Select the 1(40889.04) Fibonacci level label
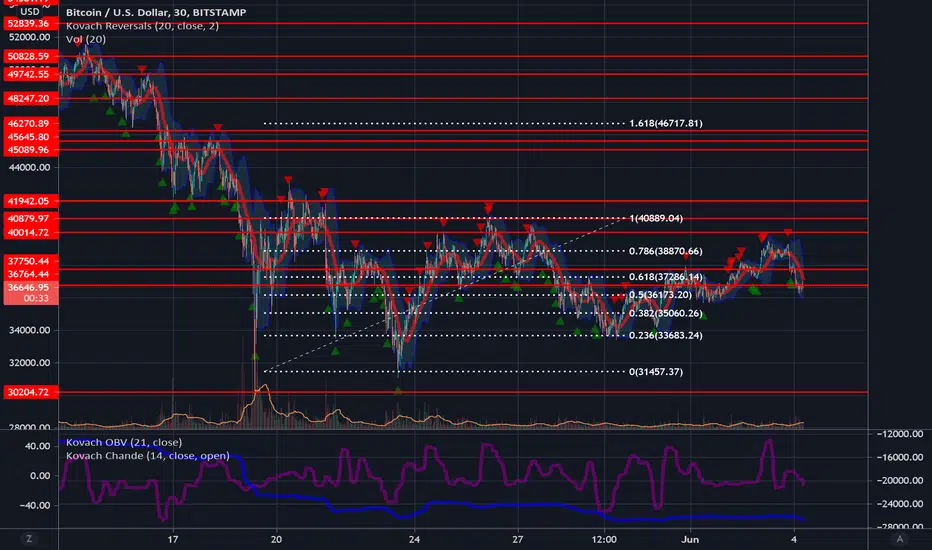 coord(656,218)
